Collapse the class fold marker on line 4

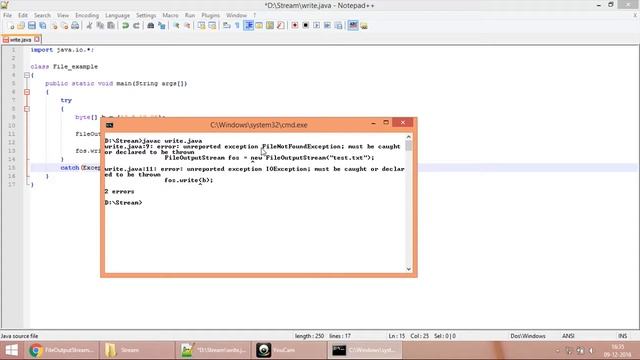tap(27, 75)
